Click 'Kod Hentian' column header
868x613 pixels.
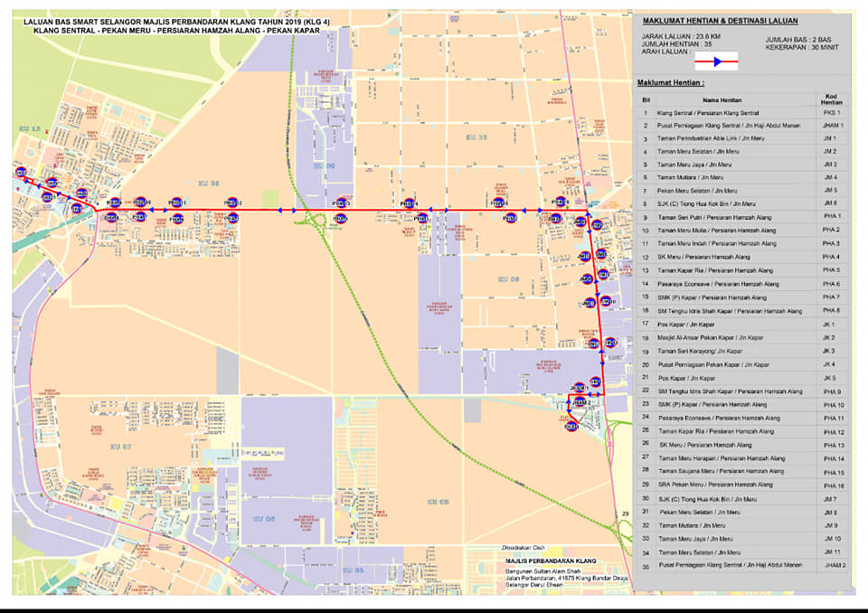coord(832,99)
